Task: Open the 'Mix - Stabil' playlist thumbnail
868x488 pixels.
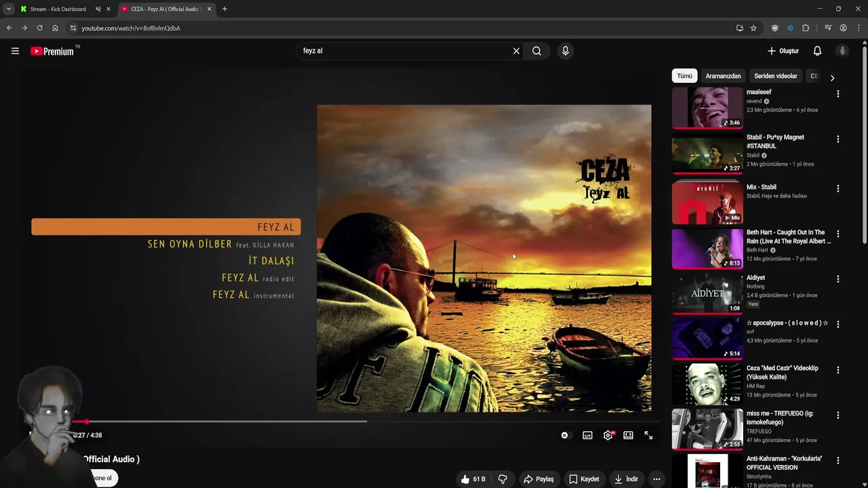Action: click(x=707, y=202)
